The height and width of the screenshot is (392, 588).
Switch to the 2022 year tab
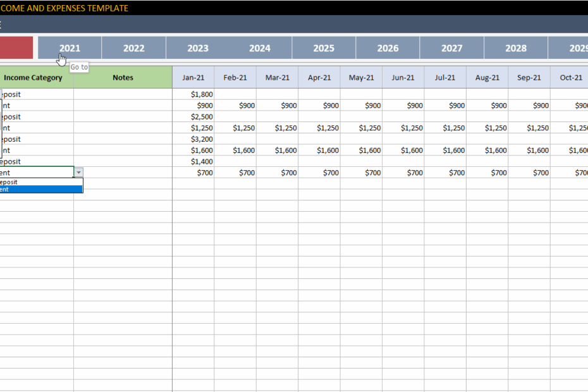(x=133, y=47)
